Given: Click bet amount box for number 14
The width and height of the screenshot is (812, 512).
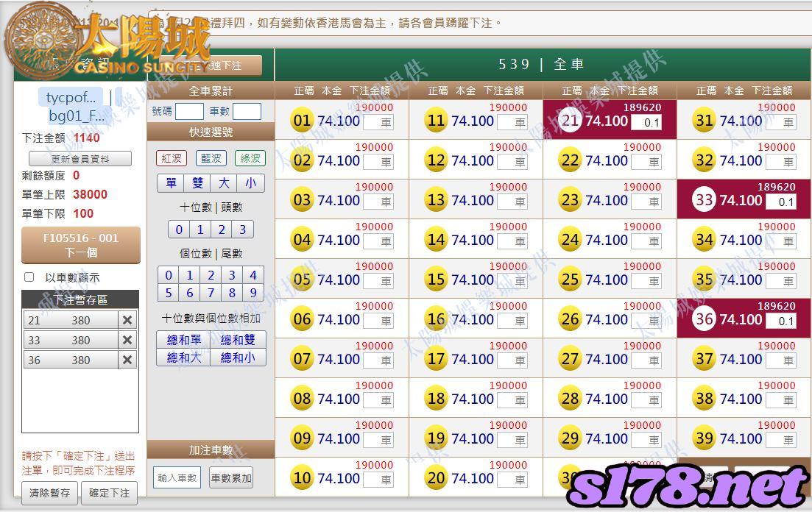Looking at the screenshot, I should click(512, 241).
